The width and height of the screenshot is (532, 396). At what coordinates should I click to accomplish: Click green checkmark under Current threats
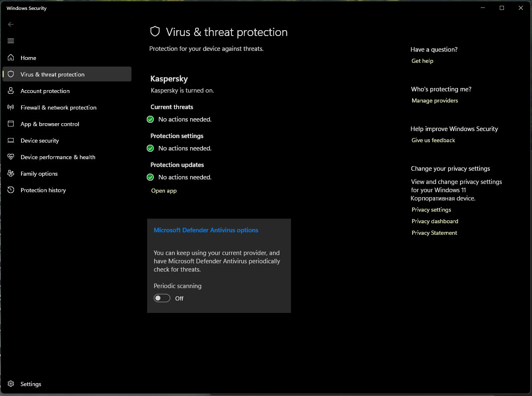point(150,119)
